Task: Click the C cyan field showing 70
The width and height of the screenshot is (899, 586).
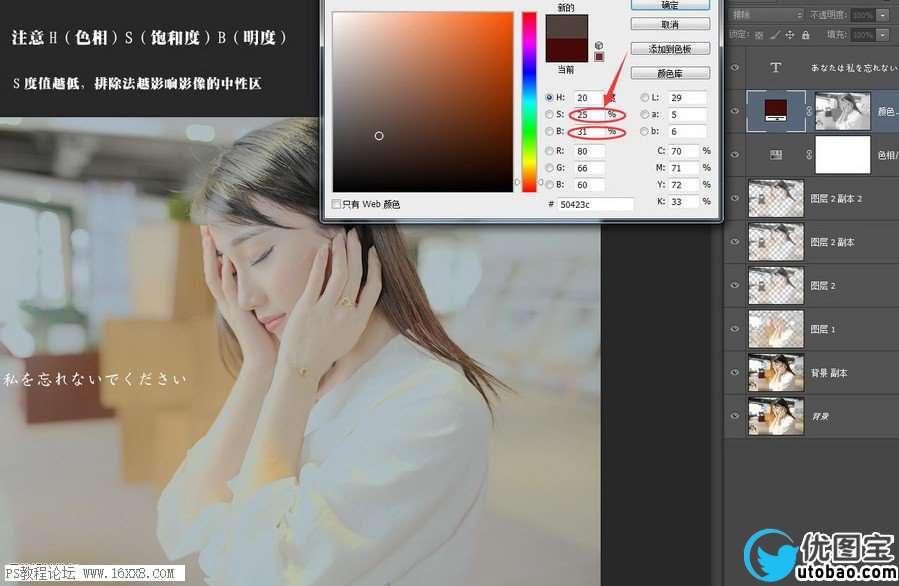Action: pos(684,151)
